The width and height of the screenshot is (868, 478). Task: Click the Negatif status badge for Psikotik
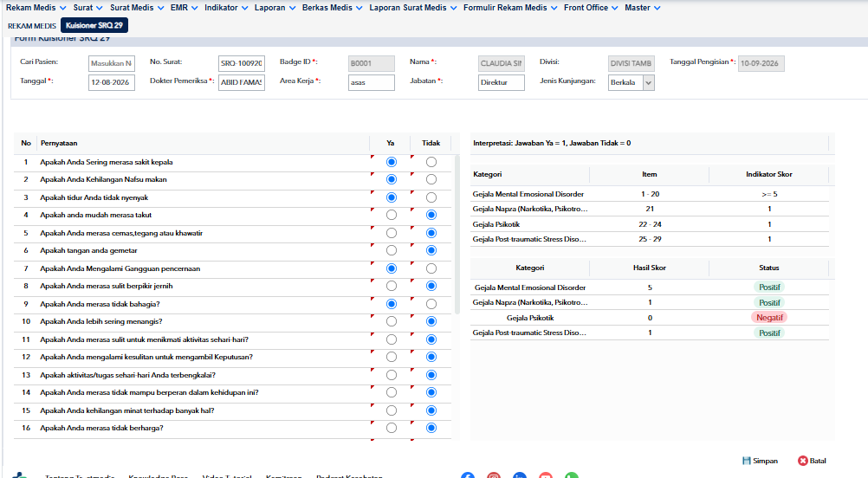point(769,318)
